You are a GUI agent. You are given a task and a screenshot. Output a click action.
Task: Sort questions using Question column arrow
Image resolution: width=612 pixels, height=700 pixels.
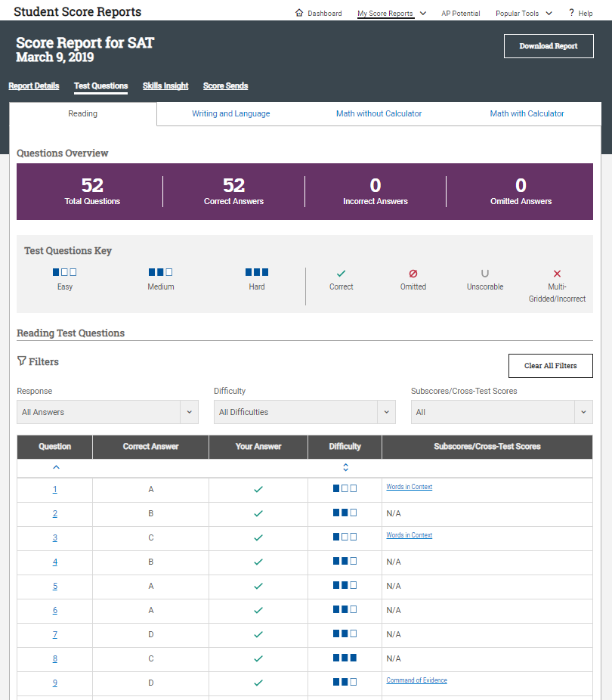pyautogui.click(x=56, y=467)
